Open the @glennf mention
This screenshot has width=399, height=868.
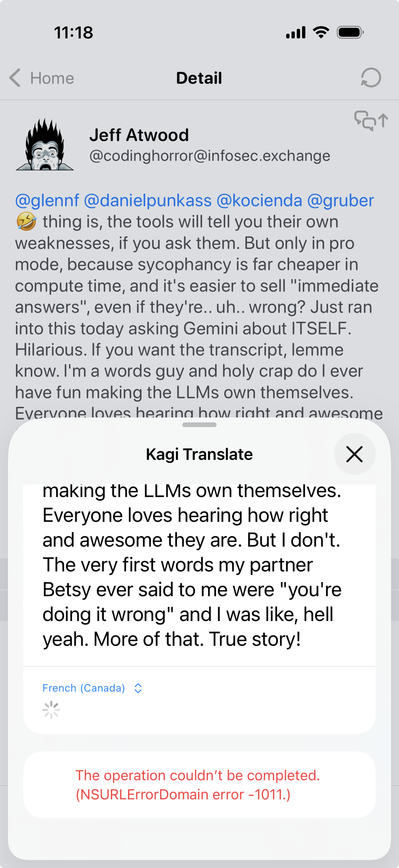pos(47,201)
